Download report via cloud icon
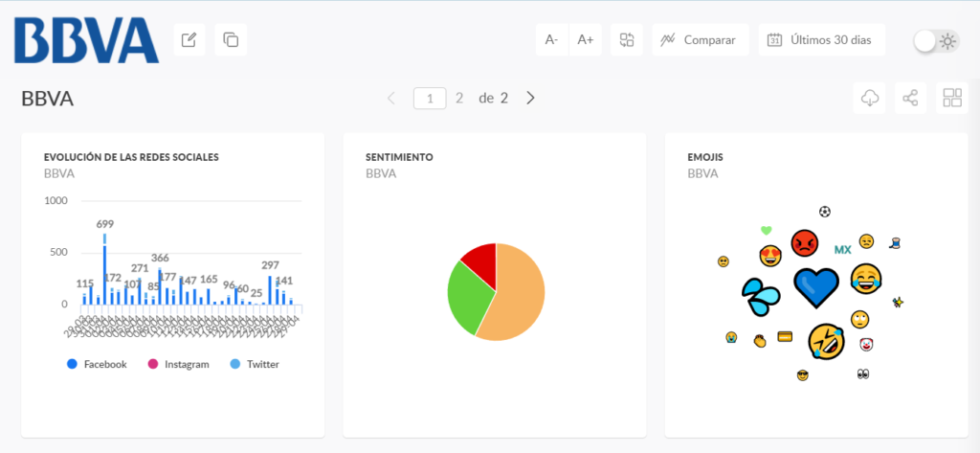The width and height of the screenshot is (980, 453). pyautogui.click(x=869, y=99)
